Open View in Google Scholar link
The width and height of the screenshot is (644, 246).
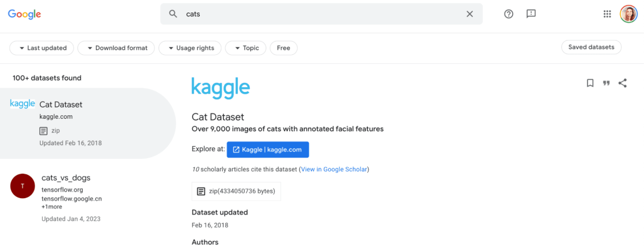pos(334,170)
